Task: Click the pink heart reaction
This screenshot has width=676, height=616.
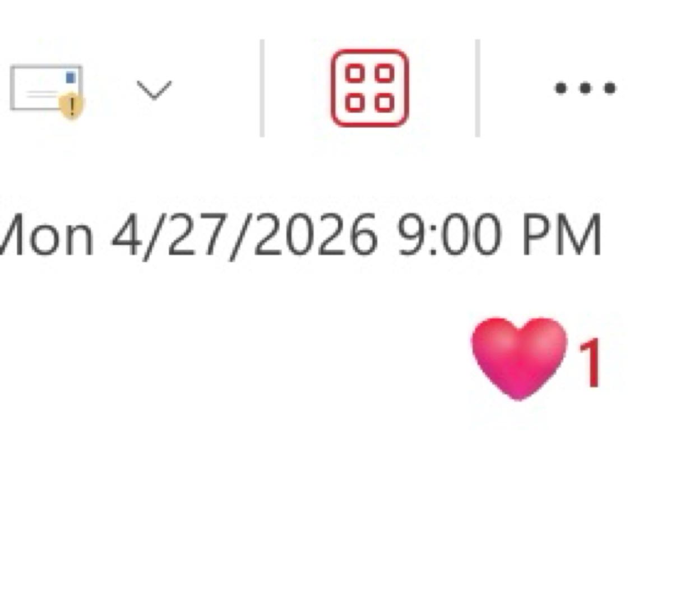Action: (x=518, y=357)
